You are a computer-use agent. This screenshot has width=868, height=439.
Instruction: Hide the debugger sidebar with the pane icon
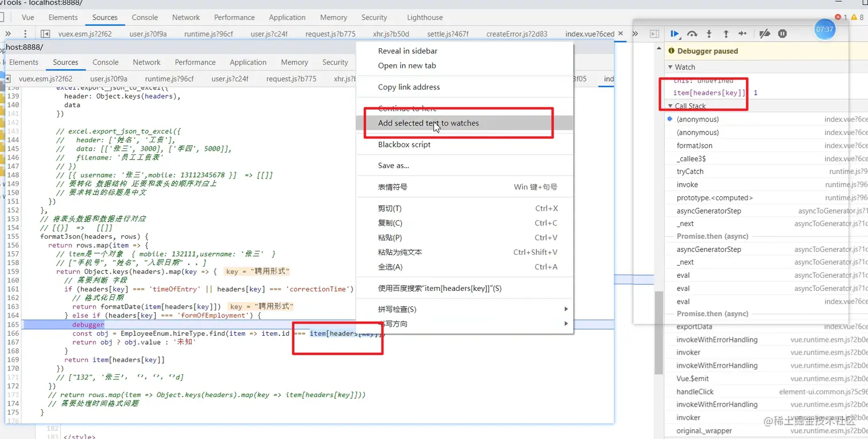[x=654, y=34]
